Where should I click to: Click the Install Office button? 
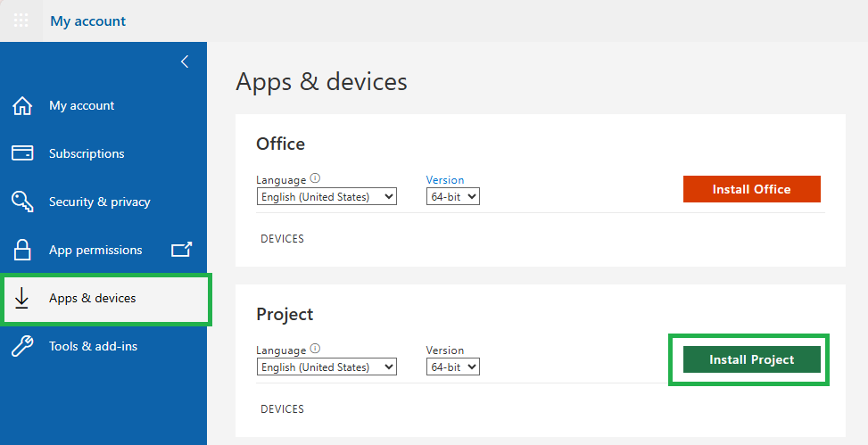click(x=752, y=189)
